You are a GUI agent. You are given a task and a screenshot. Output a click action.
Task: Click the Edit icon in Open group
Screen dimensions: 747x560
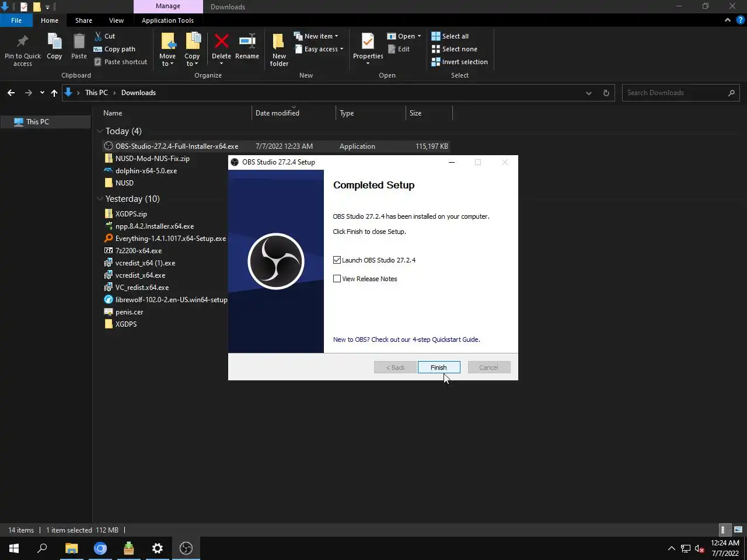pyautogui.click(x=392, y=49)
